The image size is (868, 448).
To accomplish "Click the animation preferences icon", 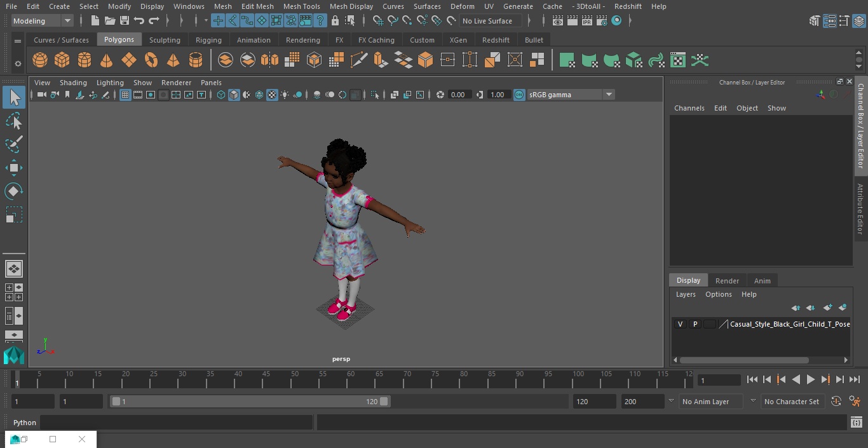I will point(855,401).
